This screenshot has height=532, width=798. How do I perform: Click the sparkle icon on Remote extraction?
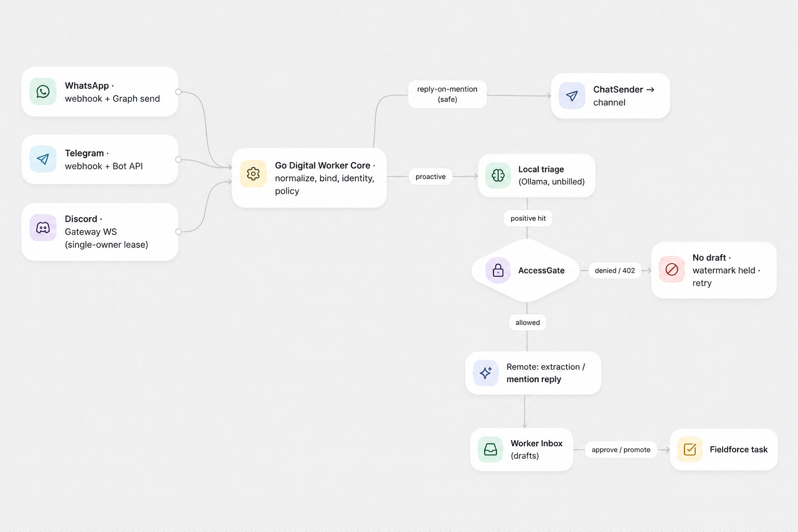(x=486, y=373)
